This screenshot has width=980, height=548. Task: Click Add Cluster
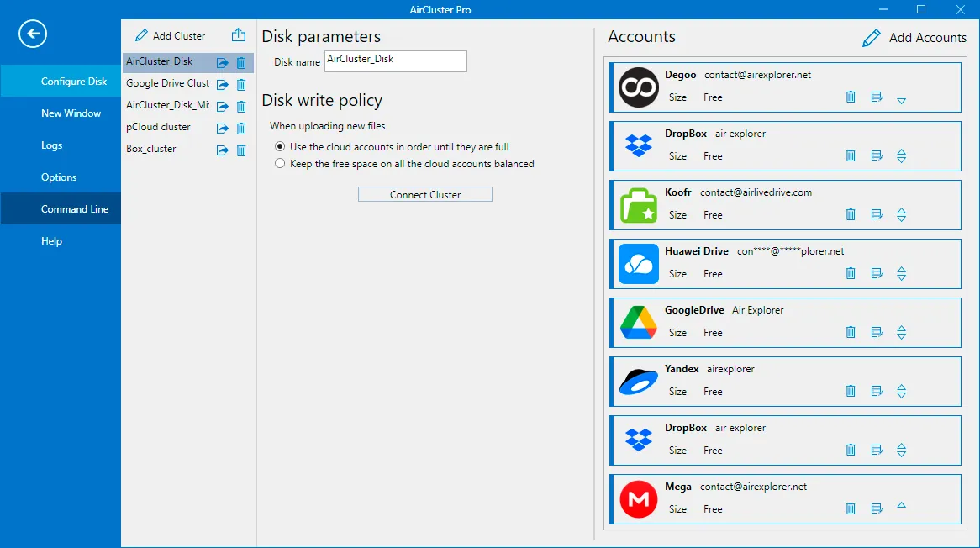[x=170, y=35]
